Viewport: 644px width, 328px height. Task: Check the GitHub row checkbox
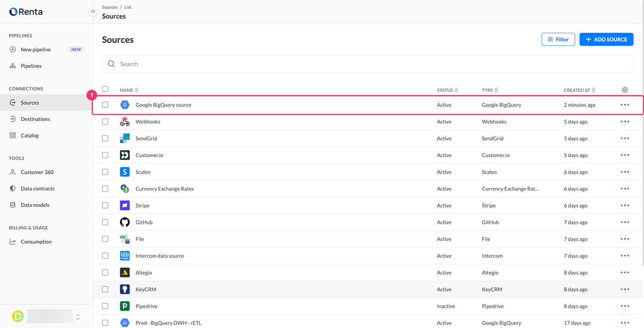click(x=105, y=222)
